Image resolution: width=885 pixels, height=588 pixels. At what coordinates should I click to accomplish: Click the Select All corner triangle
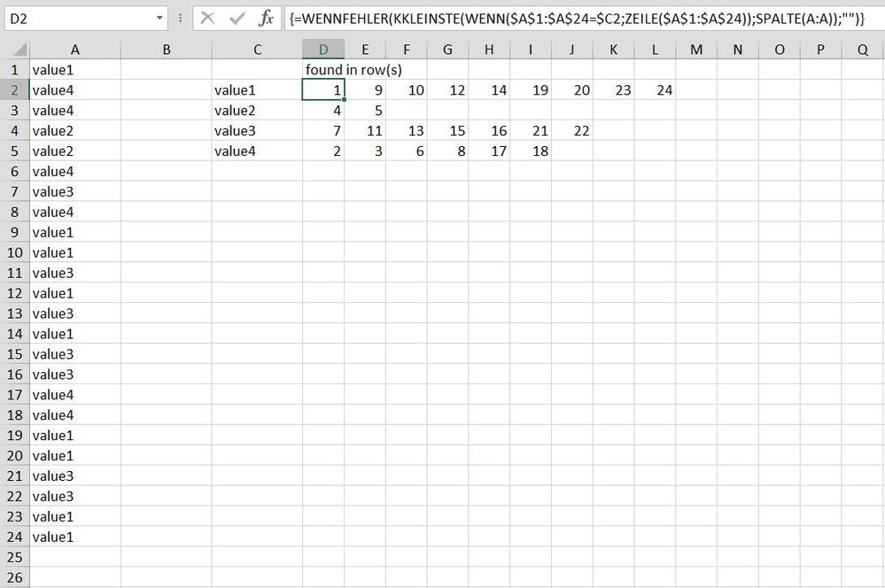tap(19, 50)
